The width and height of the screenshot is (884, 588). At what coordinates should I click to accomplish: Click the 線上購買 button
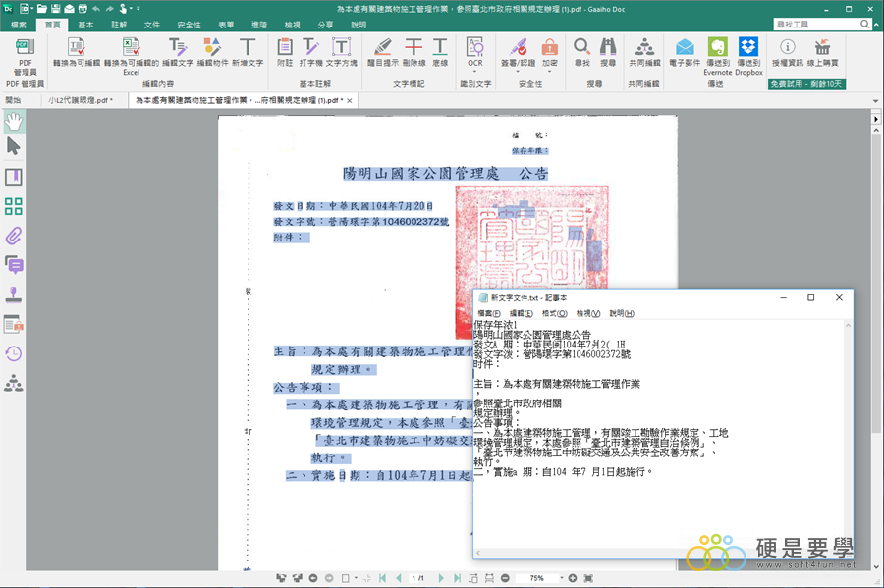tap(822, 52)
